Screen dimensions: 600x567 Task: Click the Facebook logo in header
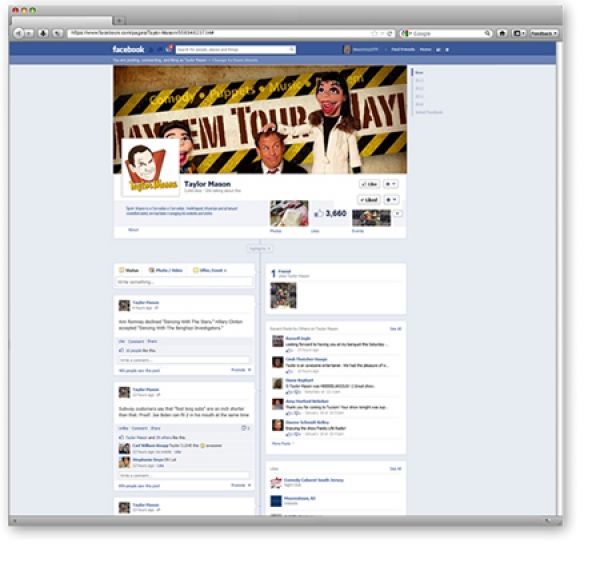coord(128,49)
